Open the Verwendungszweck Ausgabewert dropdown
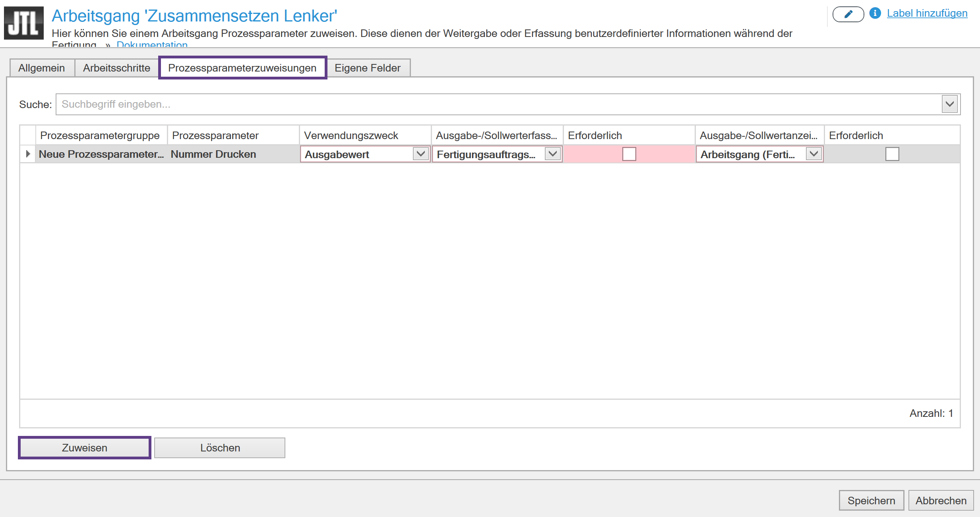Viewport: 980px width, 517px height. pyautogui.click(x=420, y=154)
